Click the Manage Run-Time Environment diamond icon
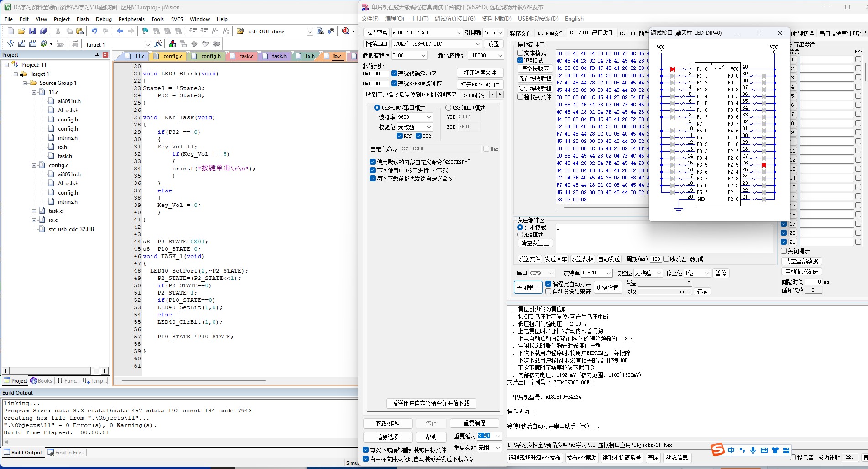Screen dimensions: 868x469 (194, 44)
